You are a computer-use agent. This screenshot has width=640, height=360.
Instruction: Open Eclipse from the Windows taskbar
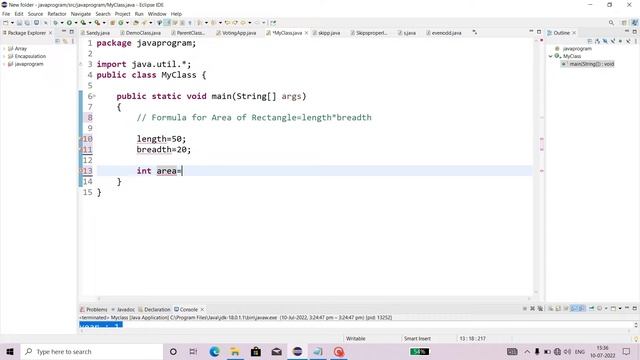[297, 351]
